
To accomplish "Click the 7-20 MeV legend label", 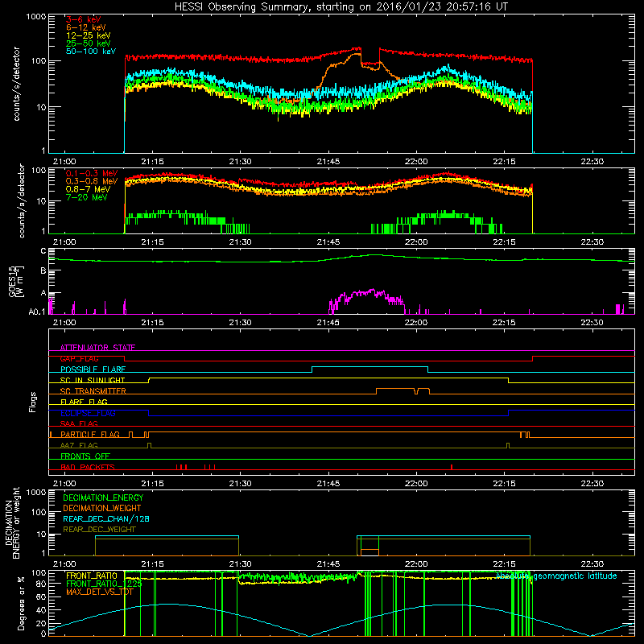I will 86,197.
